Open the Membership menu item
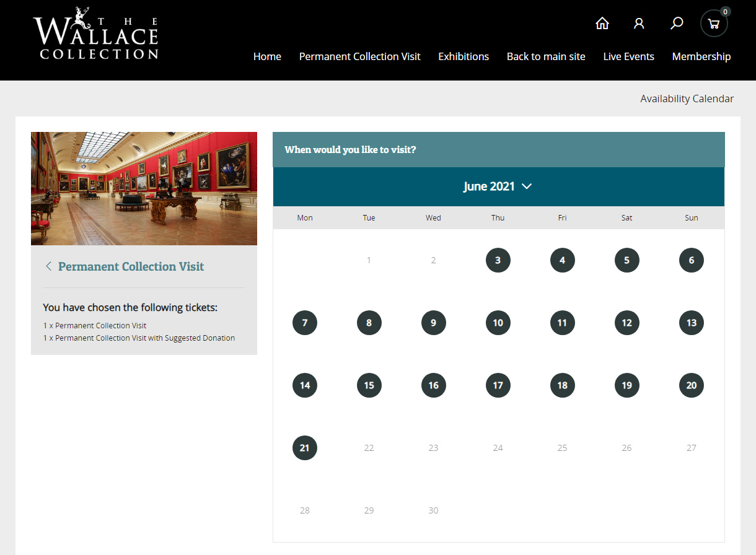756x555 pixels. (701, 56)
